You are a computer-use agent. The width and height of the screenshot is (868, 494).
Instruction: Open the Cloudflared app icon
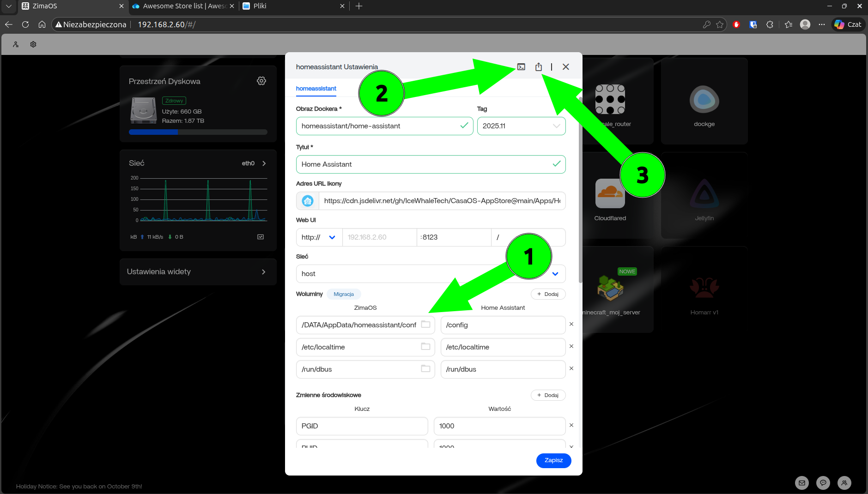[x=610, y=194]
